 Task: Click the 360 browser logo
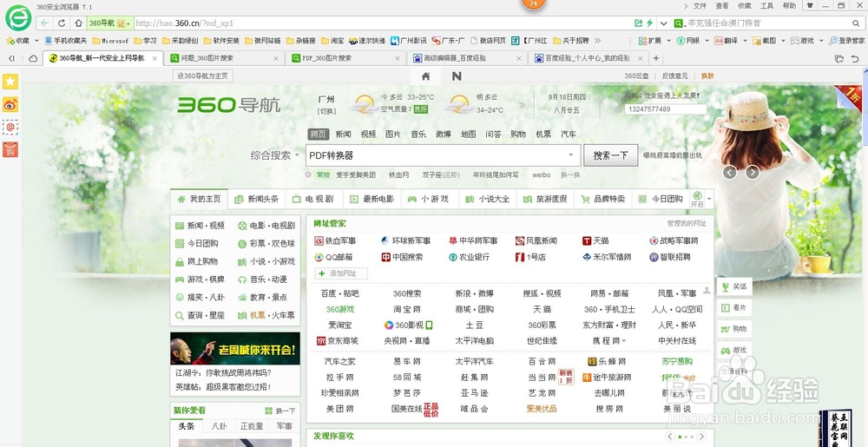pos(17,17)
